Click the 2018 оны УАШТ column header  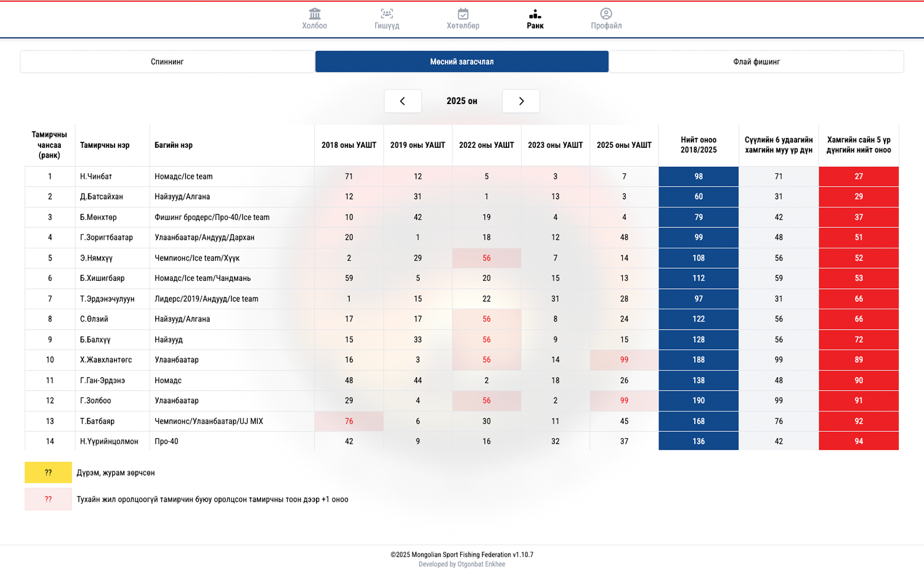point(349,145)
